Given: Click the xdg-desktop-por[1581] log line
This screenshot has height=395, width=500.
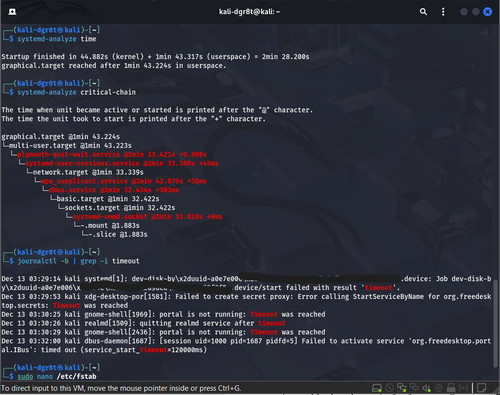Looking at the screenshot, I should point(246,301).
